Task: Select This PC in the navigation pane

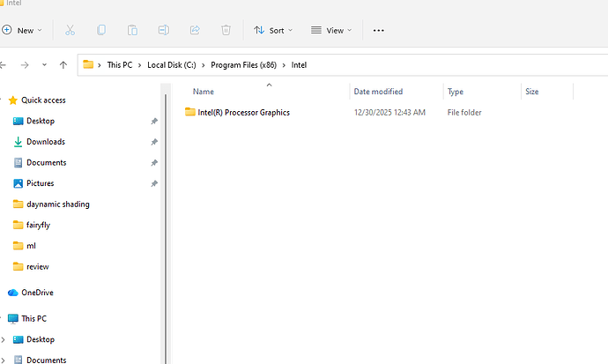Action: (33, 319)
